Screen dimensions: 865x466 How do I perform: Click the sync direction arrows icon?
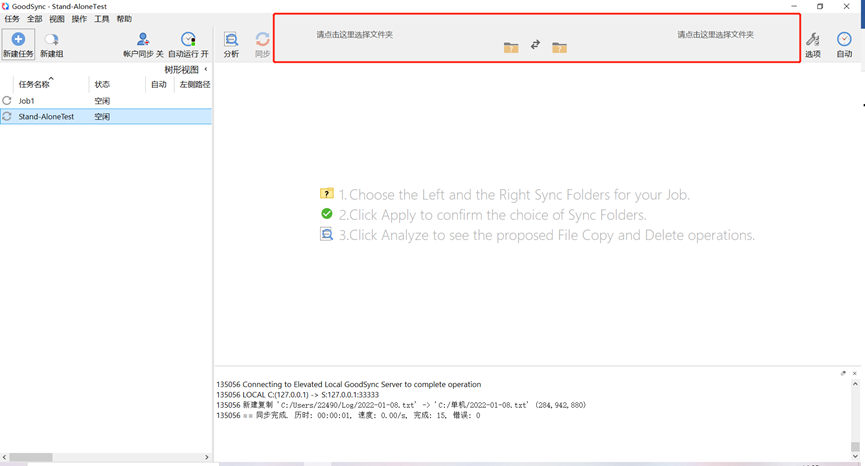pos(535,45)
